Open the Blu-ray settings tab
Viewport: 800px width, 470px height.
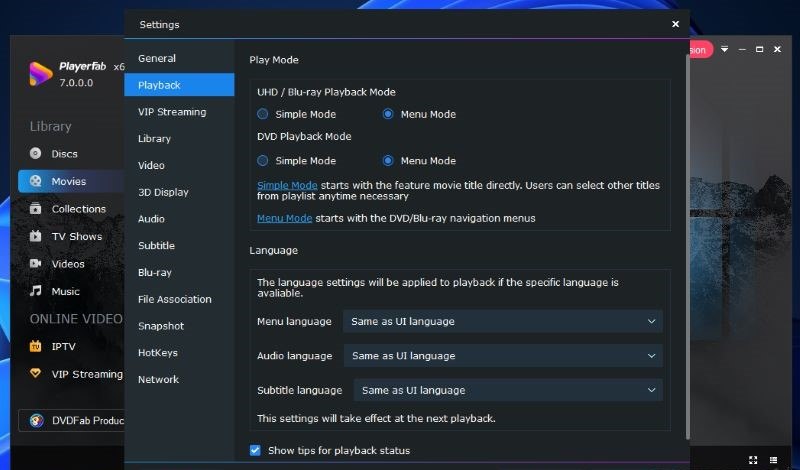click(179, 272)
